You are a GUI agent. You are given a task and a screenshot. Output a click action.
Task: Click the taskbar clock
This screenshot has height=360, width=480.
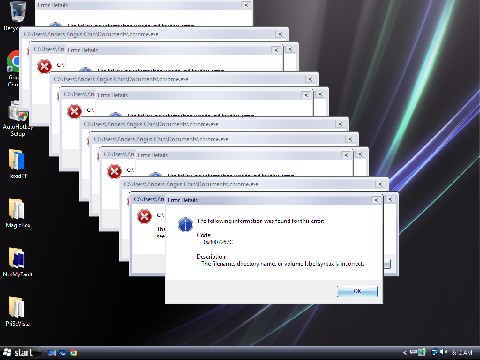[x=462, y=352]
